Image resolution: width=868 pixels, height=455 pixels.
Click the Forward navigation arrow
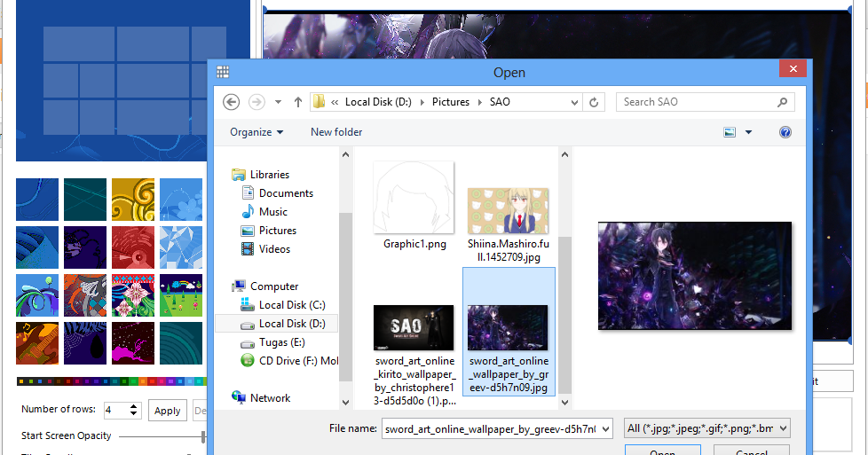[256, 102]
